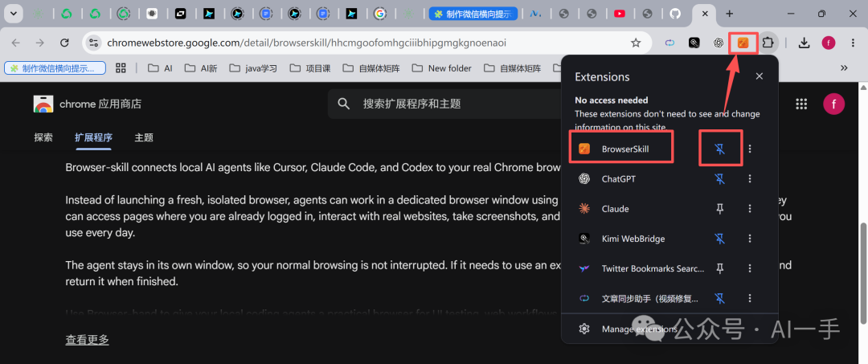The image size is (868, 364).
Task: Open the Downloads toolbar icon
Action: [x=804, y=43]
